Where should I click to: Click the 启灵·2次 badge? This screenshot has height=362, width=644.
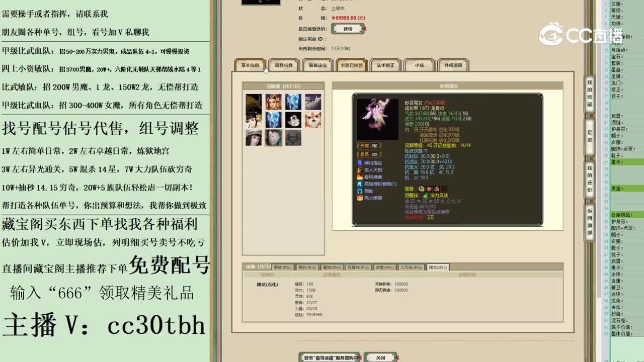pyautogui.click(x=369, y=154)
